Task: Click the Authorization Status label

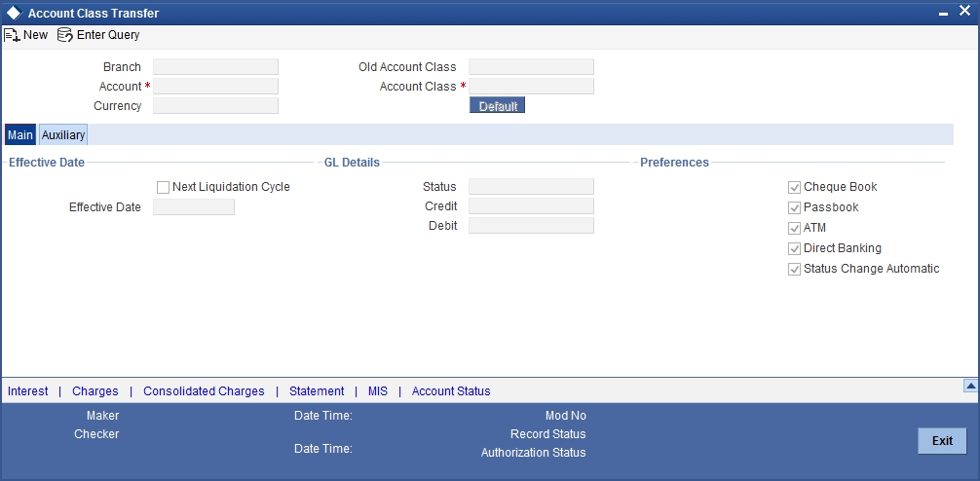Action: click(533, 453)
